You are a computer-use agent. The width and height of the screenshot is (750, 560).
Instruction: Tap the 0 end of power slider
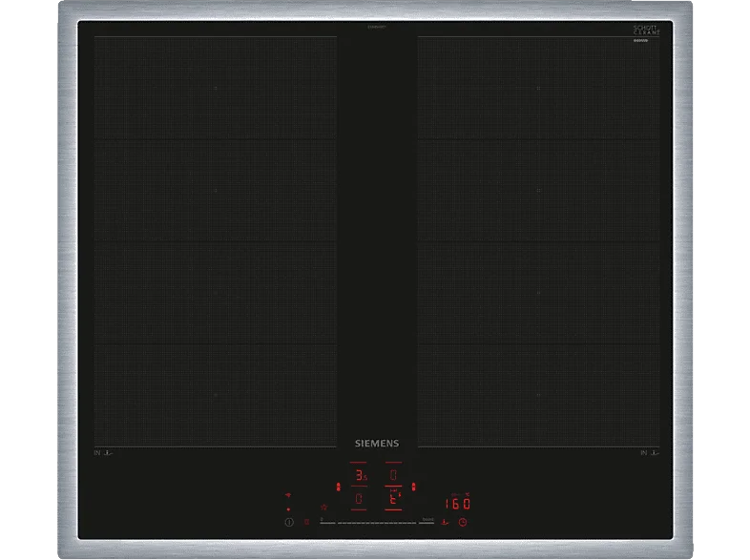click(327, 523)
